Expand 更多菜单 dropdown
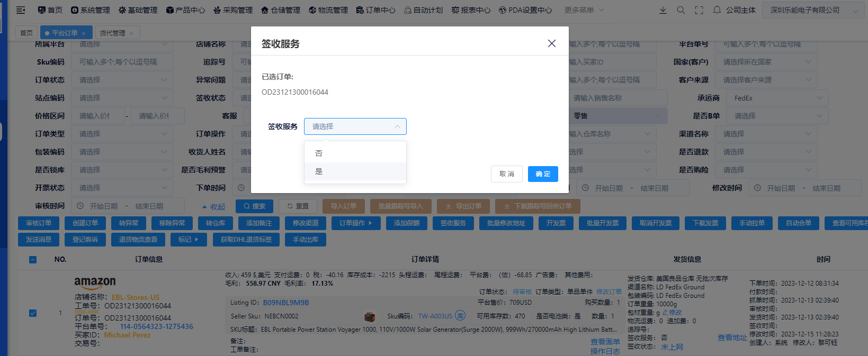The width and height of the screenshot is (868, 356). [x=584, y=10]
